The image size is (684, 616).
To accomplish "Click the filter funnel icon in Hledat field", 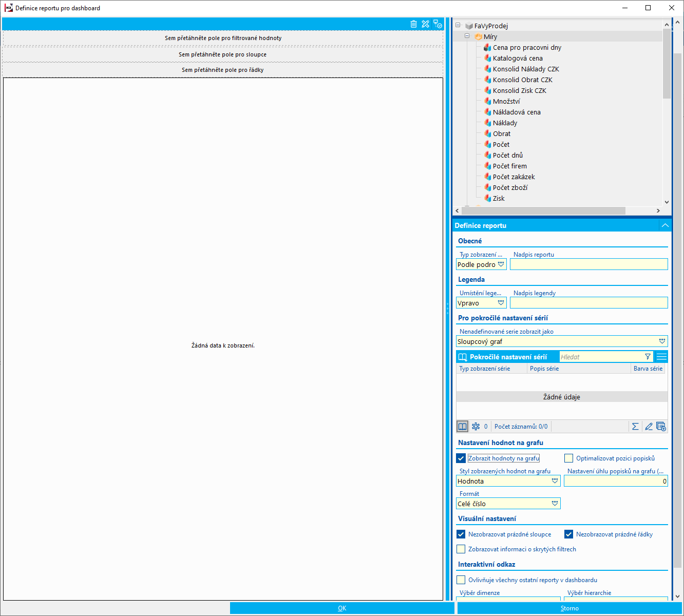I will point(648,357).
